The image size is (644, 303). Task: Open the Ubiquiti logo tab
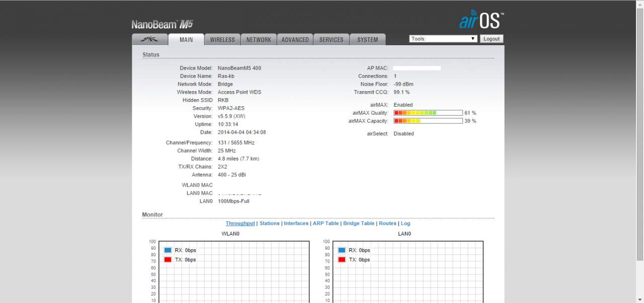click(x=149, y=39)
